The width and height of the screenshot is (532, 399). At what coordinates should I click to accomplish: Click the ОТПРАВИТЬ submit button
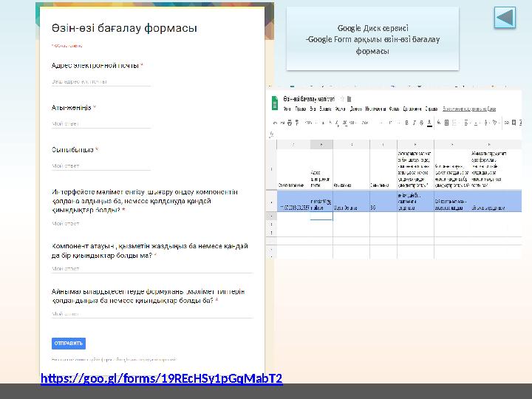pyautogui.click(x=69, y=344)
